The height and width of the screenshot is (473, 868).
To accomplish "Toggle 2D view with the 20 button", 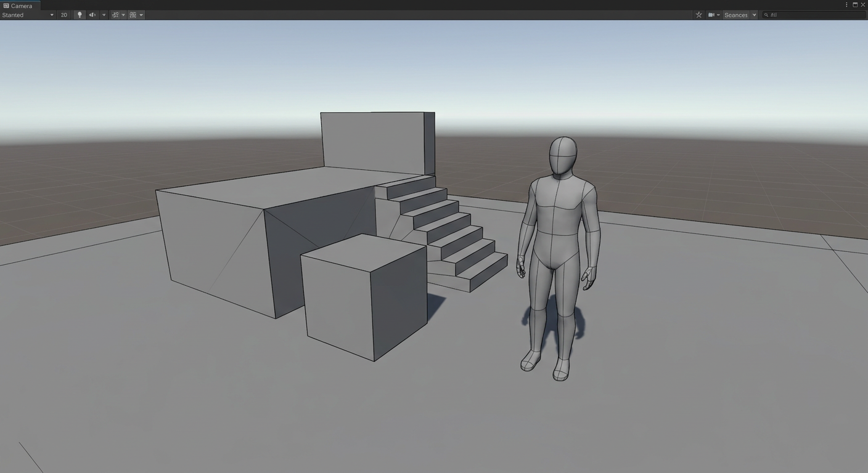I will click(63, 15).
